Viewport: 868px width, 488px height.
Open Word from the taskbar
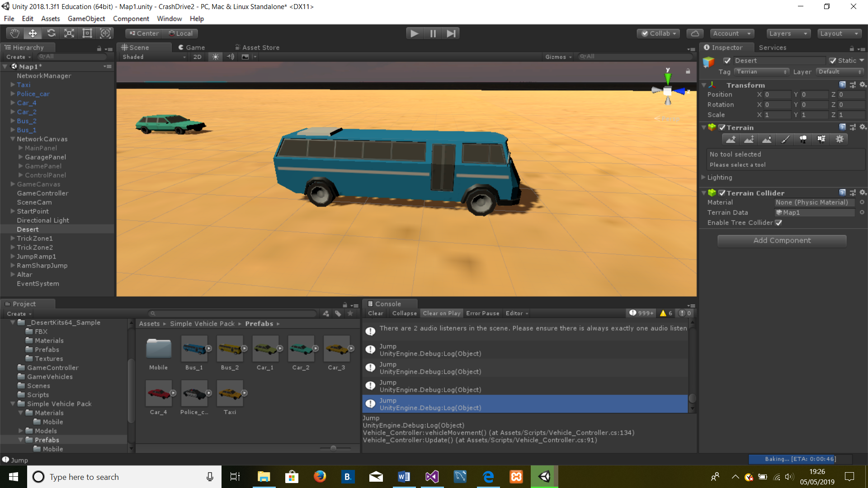404,477
